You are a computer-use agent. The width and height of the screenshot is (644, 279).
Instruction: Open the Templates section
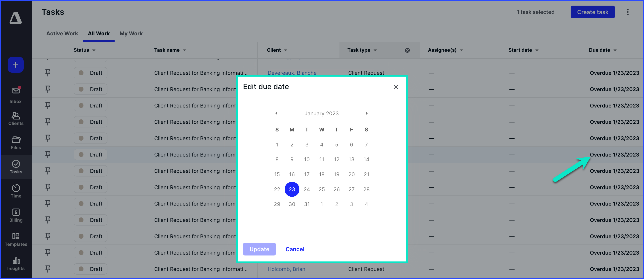[16, 240]
